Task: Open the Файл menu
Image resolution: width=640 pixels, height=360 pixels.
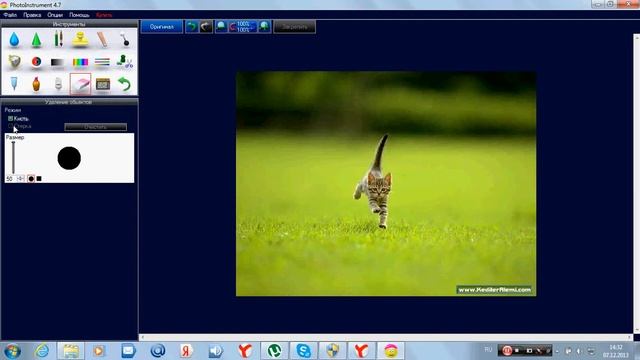Action: coord(10,15)
